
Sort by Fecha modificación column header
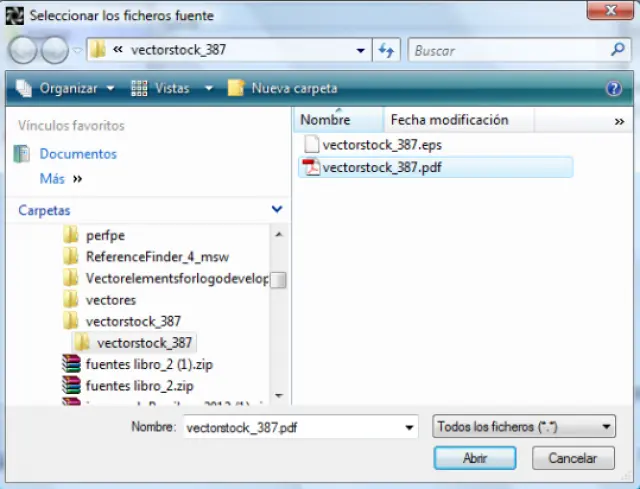coord(449,120)
